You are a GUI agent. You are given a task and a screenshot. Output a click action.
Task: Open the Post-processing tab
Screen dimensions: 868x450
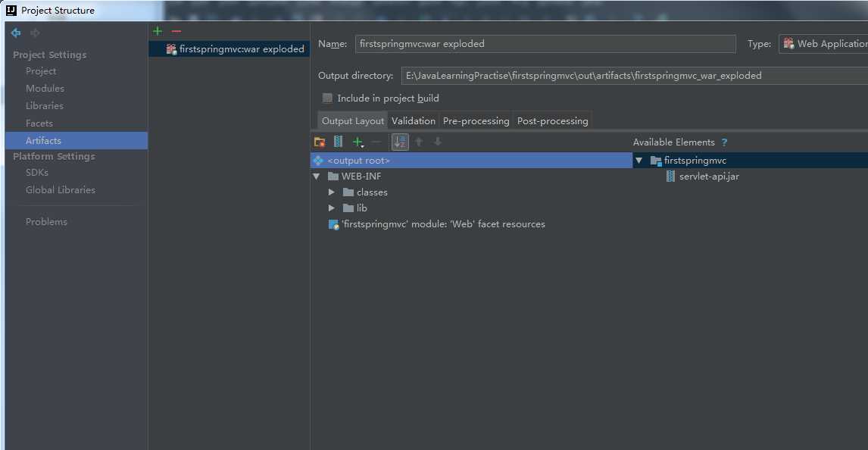click(552, 120)
